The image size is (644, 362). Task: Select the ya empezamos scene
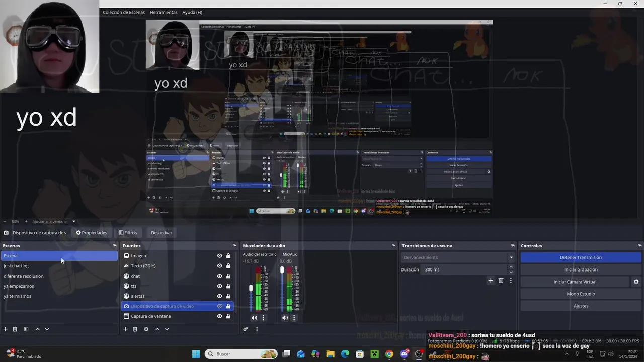[59, 286]
